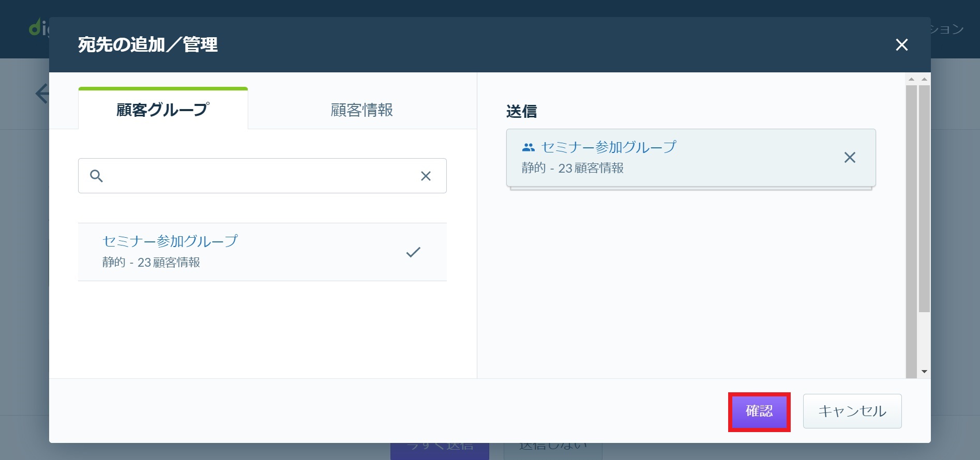The width and height of the screenshot is (980, 460).
Task: Remove セミナー参加グループ from 送信 list
Action: click(x=850, y=158)
